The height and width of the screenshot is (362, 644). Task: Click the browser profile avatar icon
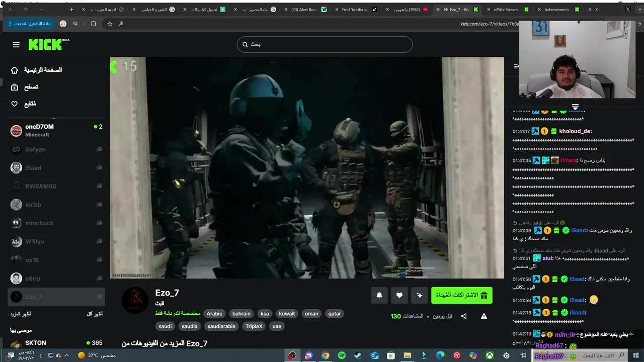point(63,24)
